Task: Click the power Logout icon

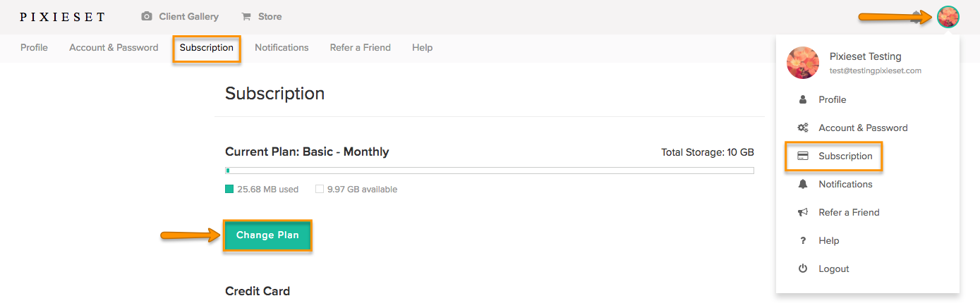Action: (x=803, y=268)
